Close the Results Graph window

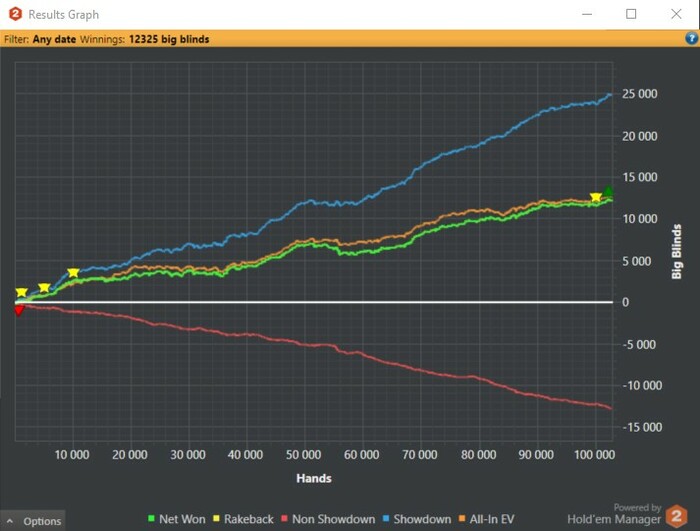click(676, 14)
